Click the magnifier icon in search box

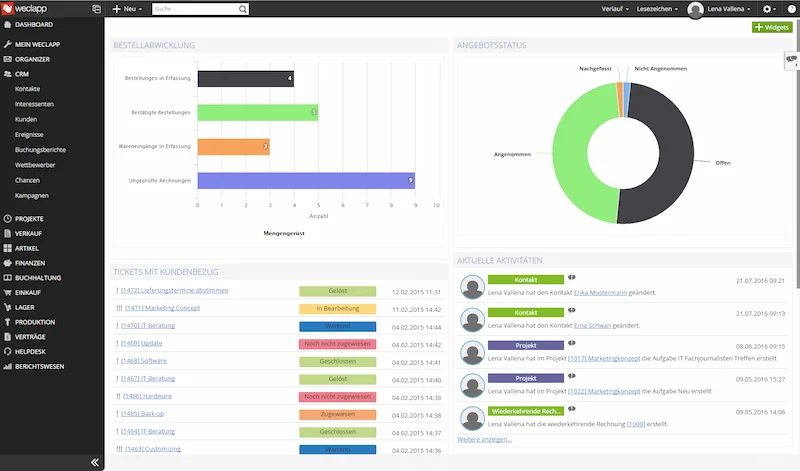pos(242,8)
